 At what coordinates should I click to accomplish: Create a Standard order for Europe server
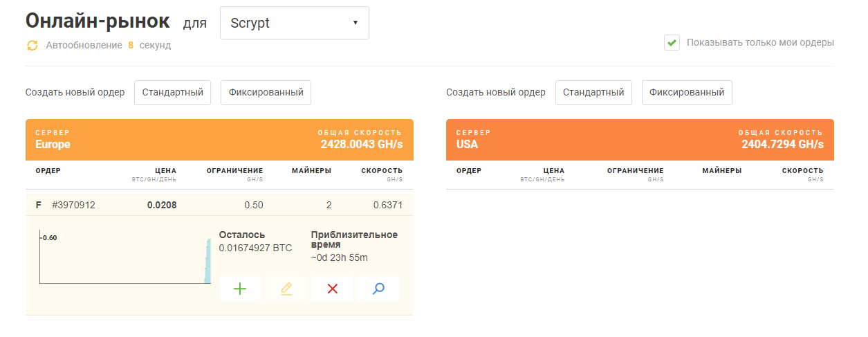pyautogui.click(x=172, y=93)
